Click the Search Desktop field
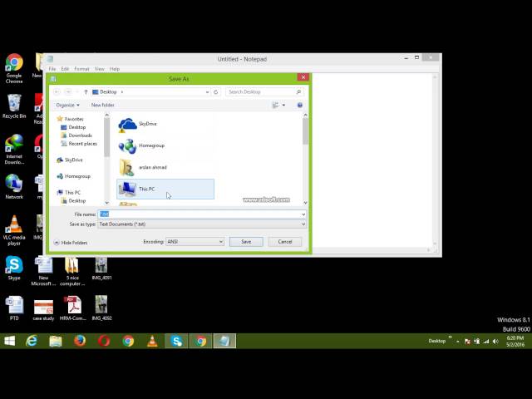532x399 pixels. (x=264, y=92)
